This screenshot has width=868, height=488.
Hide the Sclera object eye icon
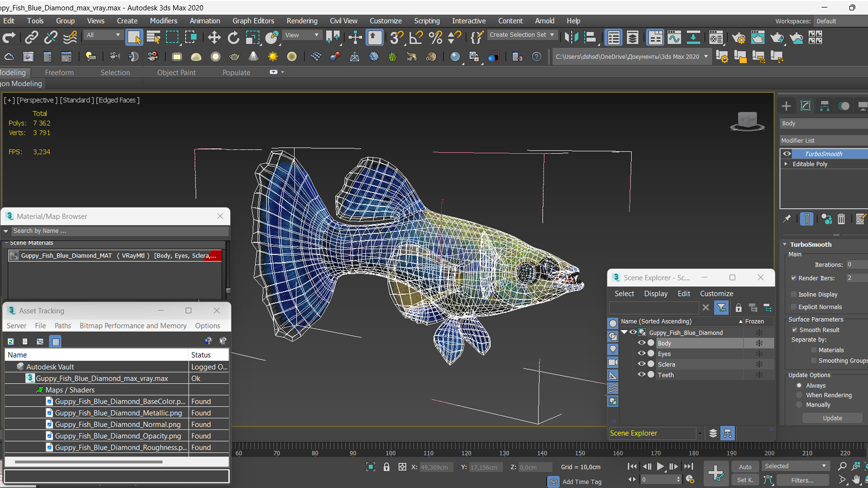(x=641, y=364)
